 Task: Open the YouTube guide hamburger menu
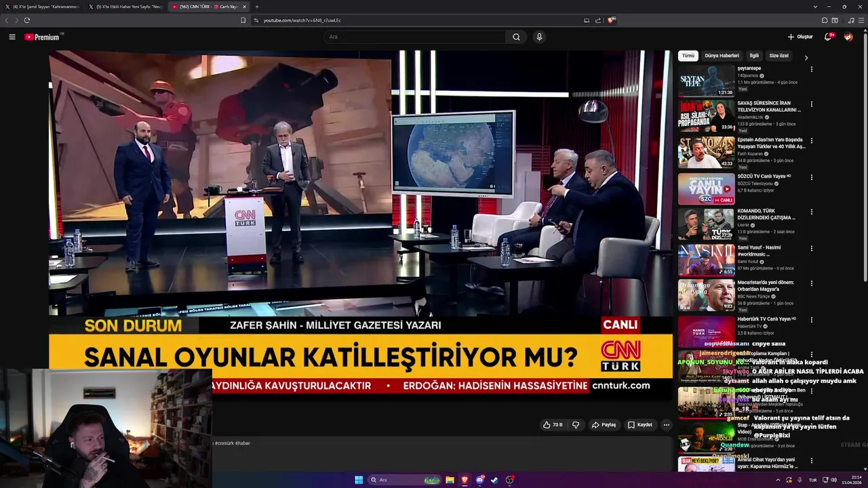(12, 37)
